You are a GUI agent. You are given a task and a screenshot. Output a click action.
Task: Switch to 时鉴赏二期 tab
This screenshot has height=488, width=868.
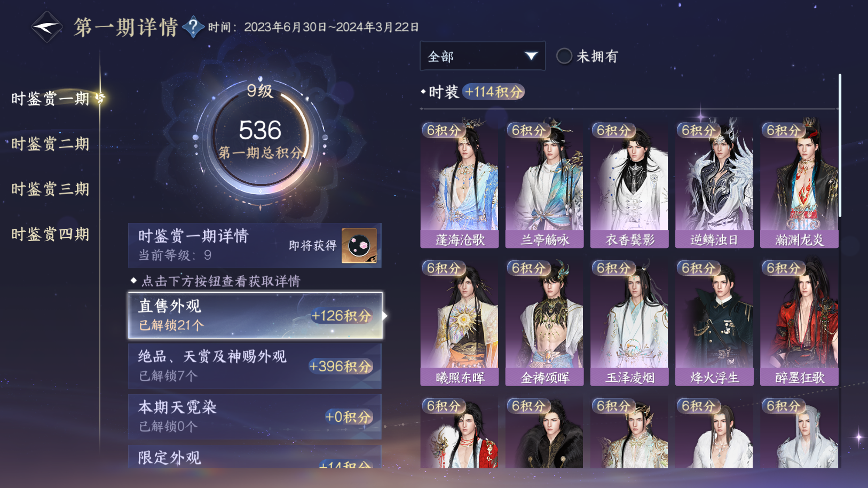tap(50, 144)
